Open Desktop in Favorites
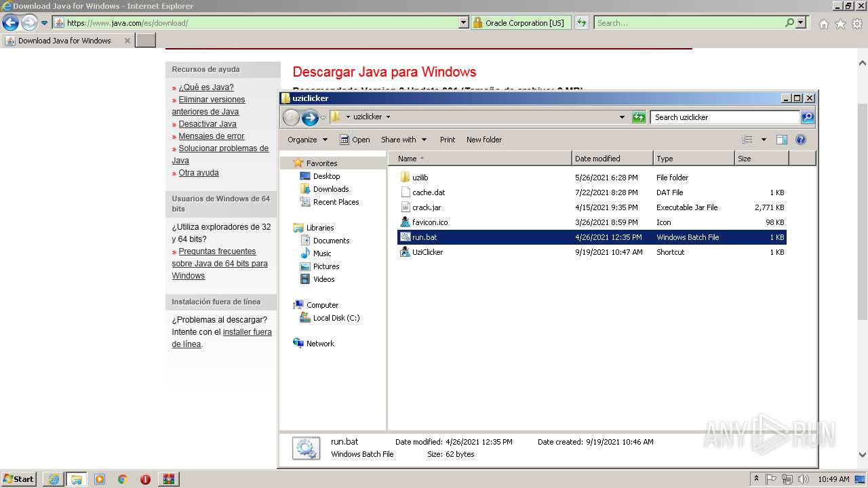The height and width of the screenshot is (488, 868). pos(326,176)
